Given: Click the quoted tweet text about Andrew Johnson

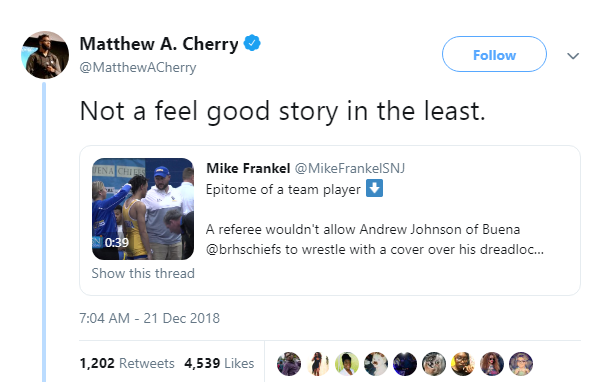Looking at the screenshot, I should click(x=375, y=239).
